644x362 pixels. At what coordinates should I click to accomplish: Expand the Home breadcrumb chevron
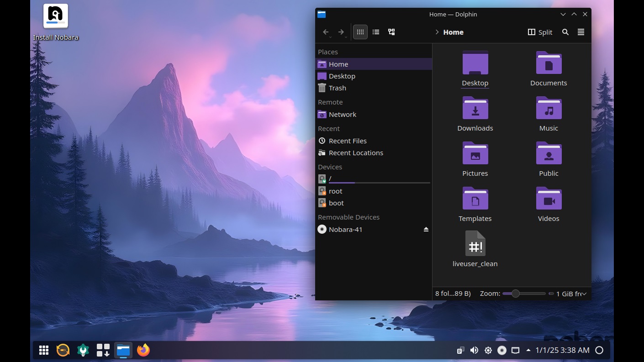pyautogui.click(x=437, y=32)
